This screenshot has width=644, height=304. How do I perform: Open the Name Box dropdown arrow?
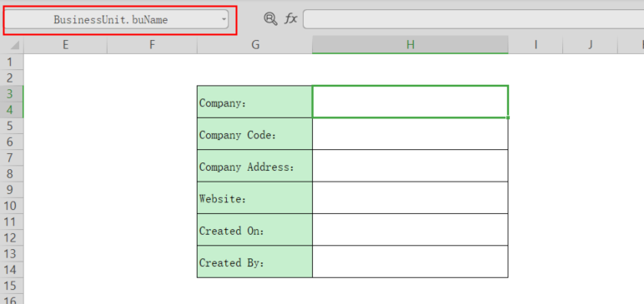(224, 19)
